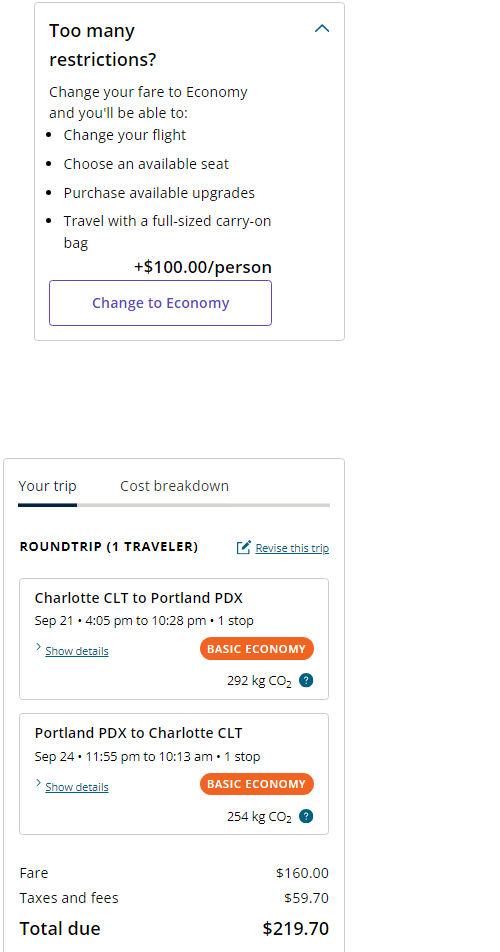The height and width of the screenshot is (952, 500).
Task: Click the Taxes and fees row label
Action: click(69, 897)
